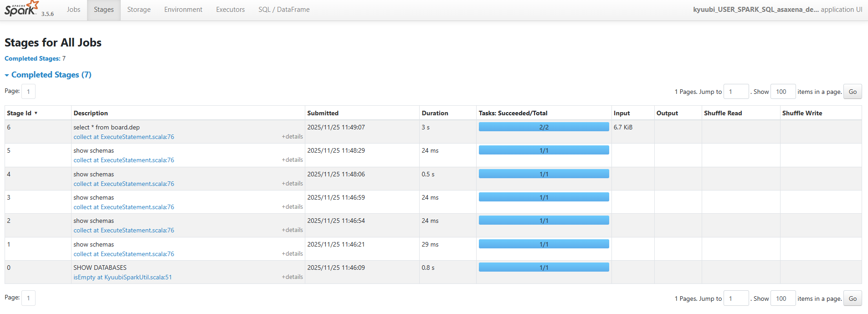Click the top Show items input field
This screenshot has height=314, width=868.
[x=783, y=92]
